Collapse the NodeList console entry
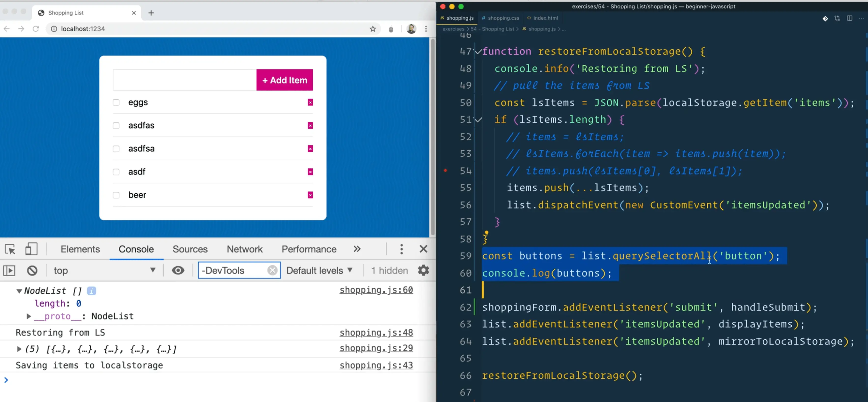The height and width of the screenshot is (402, 868). [x=19, y=291]
